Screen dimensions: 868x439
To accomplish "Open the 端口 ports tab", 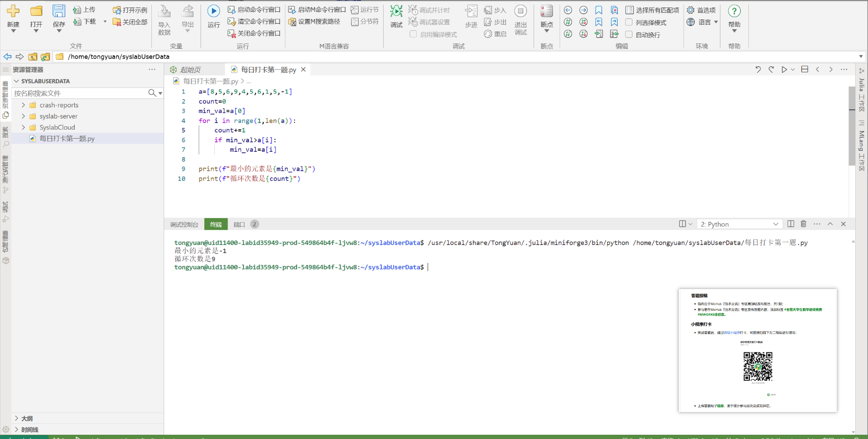I will click(239, 224).
